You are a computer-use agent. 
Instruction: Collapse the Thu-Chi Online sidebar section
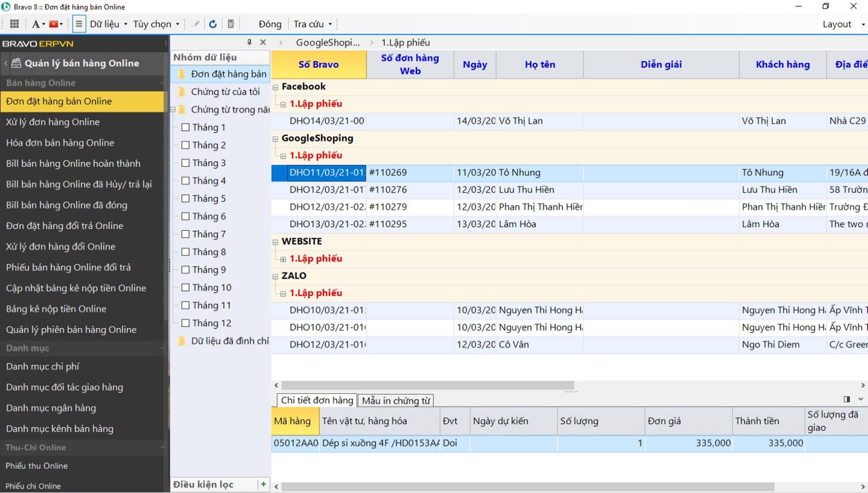162,448
